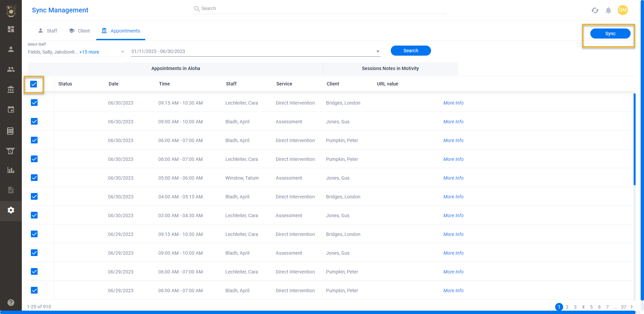
Task: Open the Clients section via people icon
Action: [x=11, y=69]
